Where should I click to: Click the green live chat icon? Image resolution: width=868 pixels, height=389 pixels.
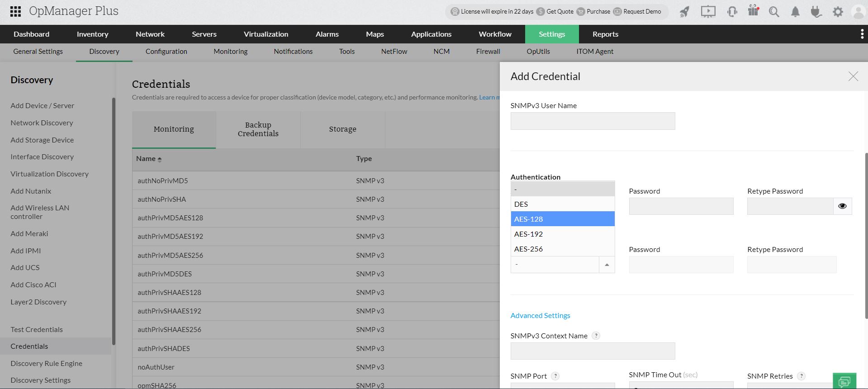(x=844, y=381)
